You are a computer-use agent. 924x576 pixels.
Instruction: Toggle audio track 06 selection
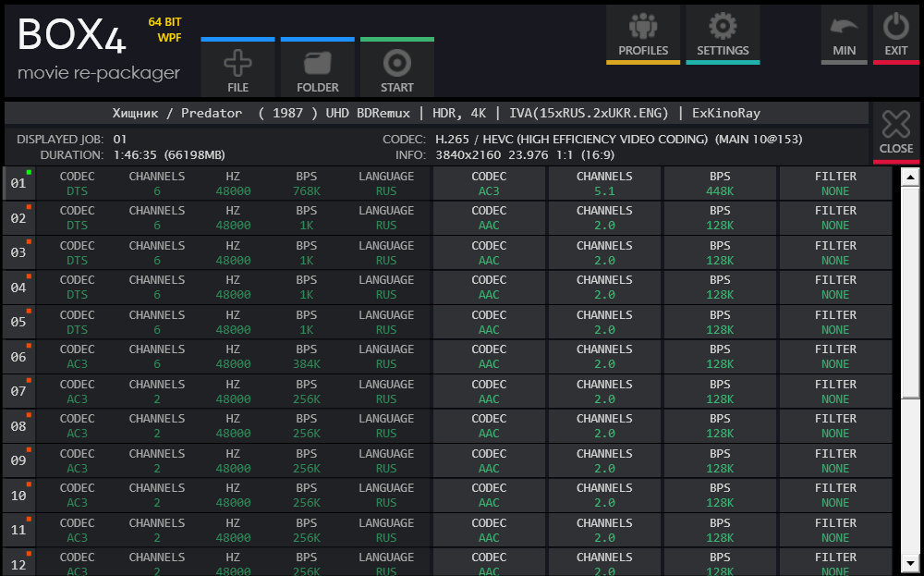[x=18, y=357]
